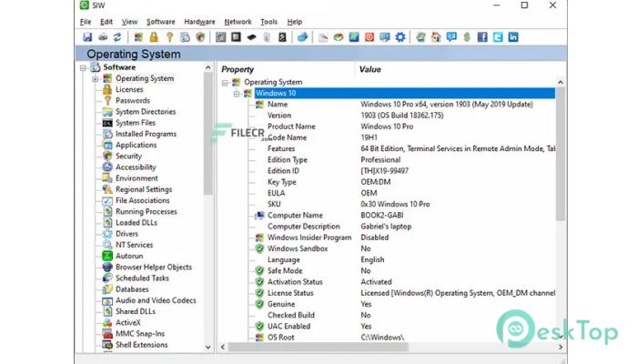Select the Security tree item

point(128,156)
